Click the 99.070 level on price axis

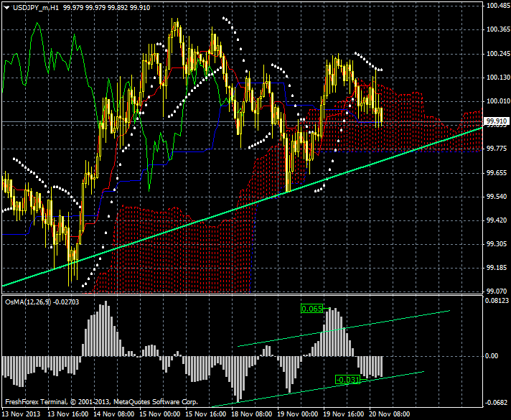coord(497,291)
